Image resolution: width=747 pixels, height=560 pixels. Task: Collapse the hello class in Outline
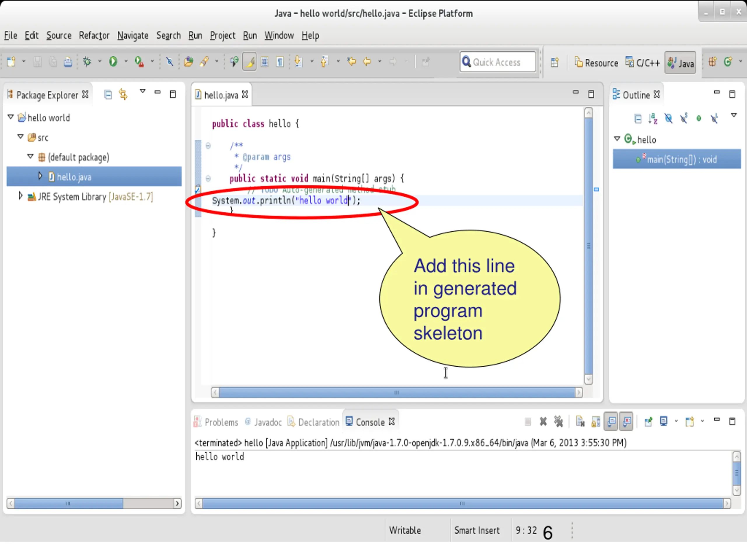click(617, 139)
